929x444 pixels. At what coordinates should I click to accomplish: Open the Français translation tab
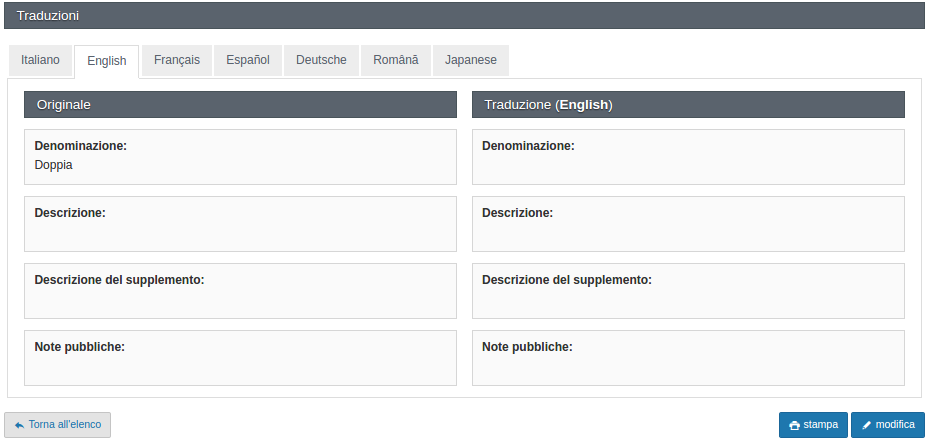pyautogui.click(x=176, y=60)
